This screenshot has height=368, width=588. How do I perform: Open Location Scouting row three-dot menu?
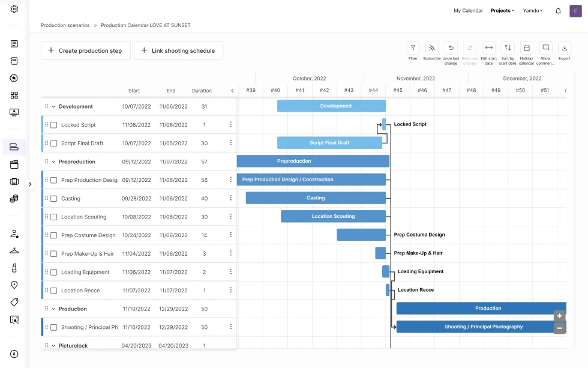pyautogui.click(x=230, y=216)
